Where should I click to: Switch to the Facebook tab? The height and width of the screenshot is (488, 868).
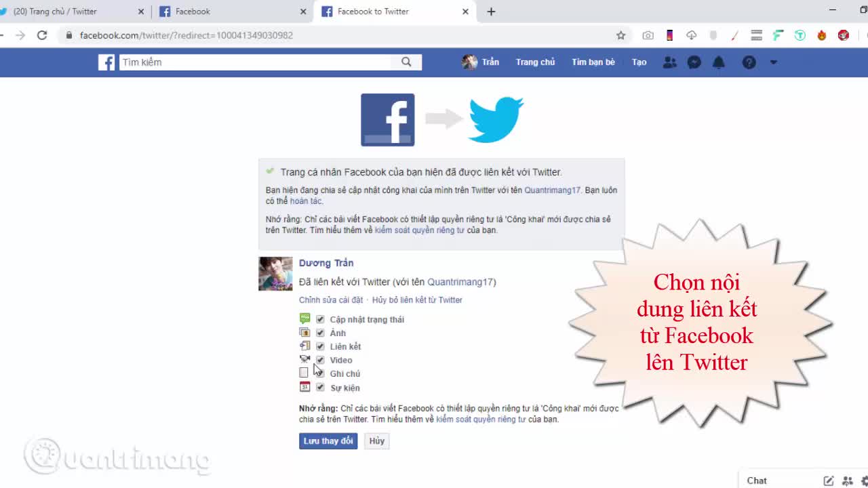pyautogui.click(x=233, y=12)
